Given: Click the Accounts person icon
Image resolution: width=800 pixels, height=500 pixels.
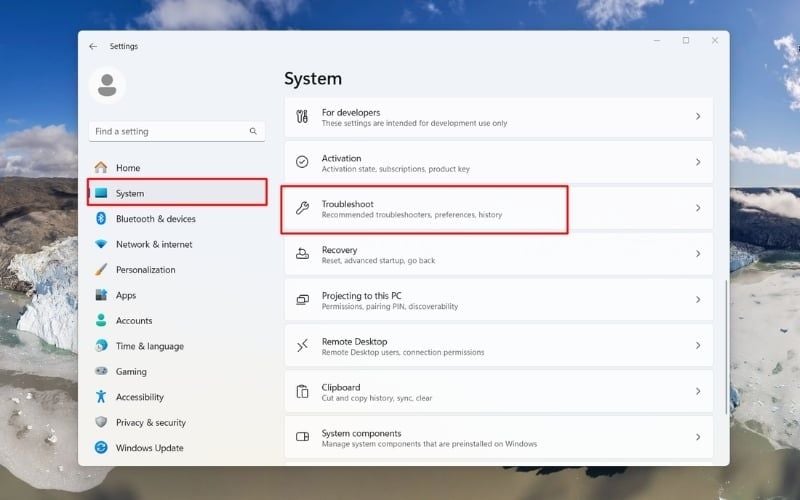Looking at the screenshot, I should pos(101,320).
